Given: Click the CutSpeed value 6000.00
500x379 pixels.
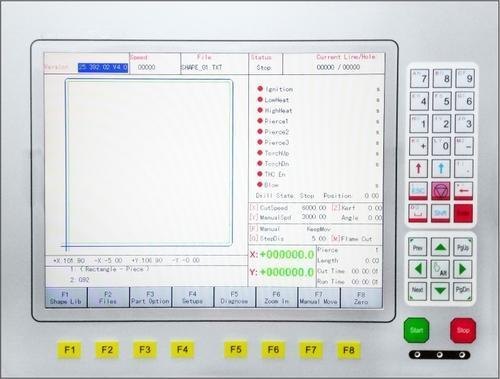Looking at the screenshot, I should [x=314, y=208].
